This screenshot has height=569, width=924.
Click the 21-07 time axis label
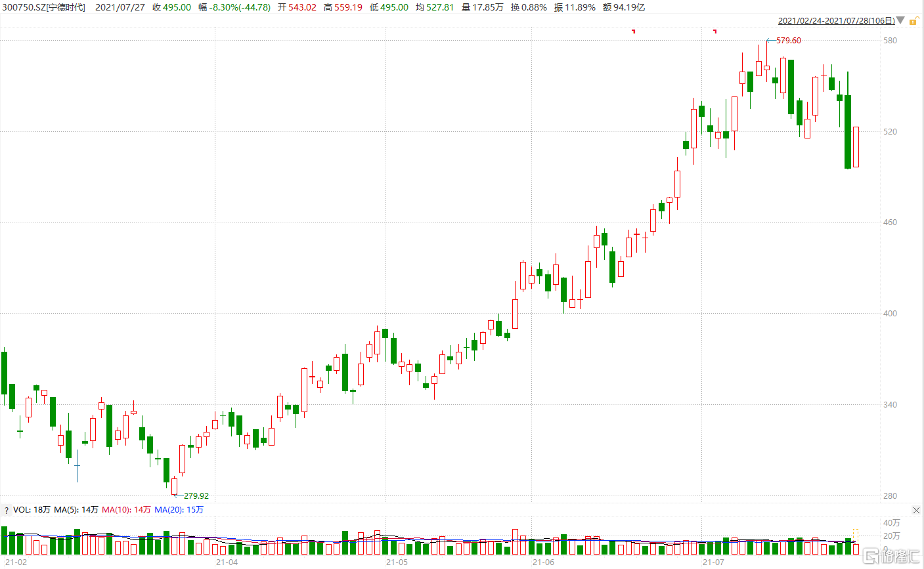point(713,562)
